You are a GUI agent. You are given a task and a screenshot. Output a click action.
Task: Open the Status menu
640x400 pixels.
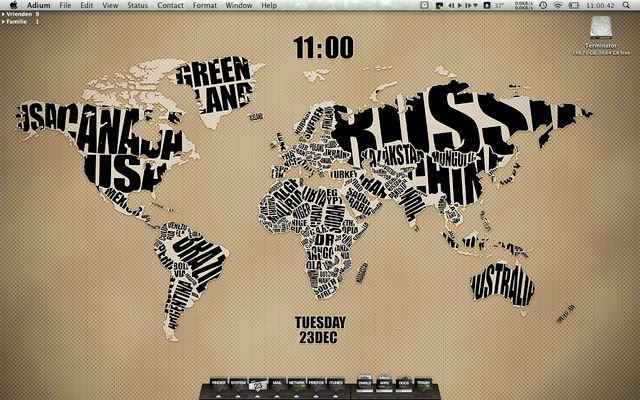pos(138,5)
